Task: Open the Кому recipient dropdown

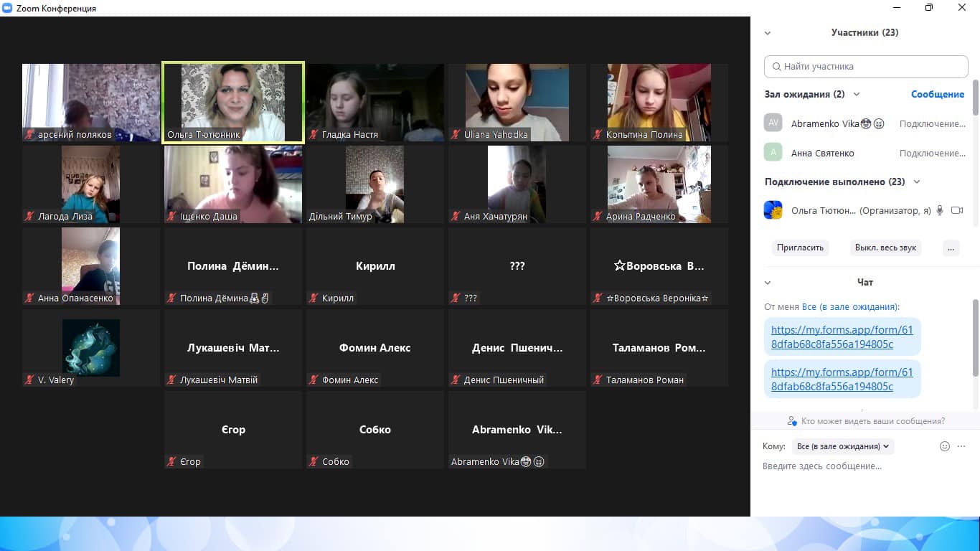Action: click(843, 446)
